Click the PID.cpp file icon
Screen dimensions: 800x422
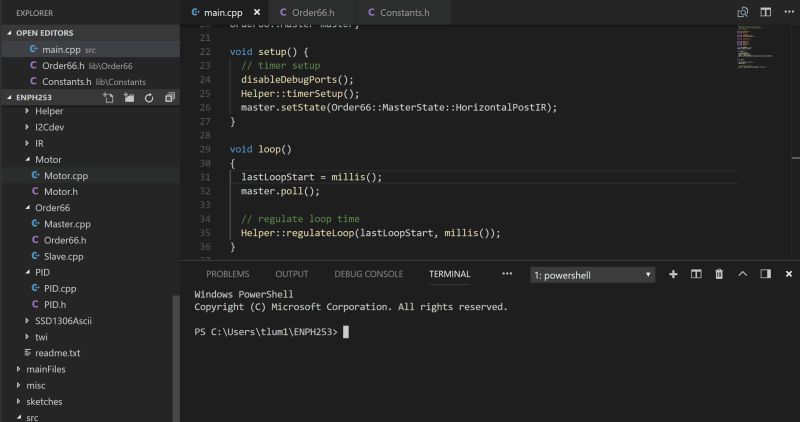(x=35, y=288)
